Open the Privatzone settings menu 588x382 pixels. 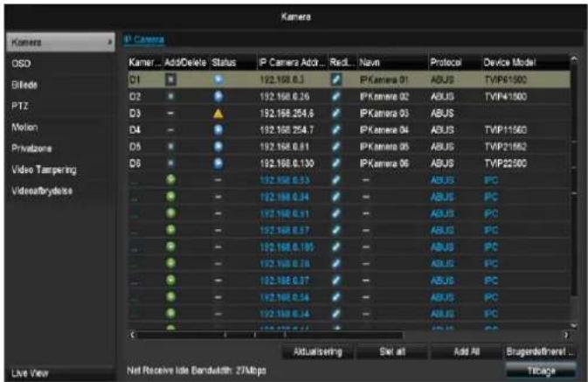pos(31,149)
